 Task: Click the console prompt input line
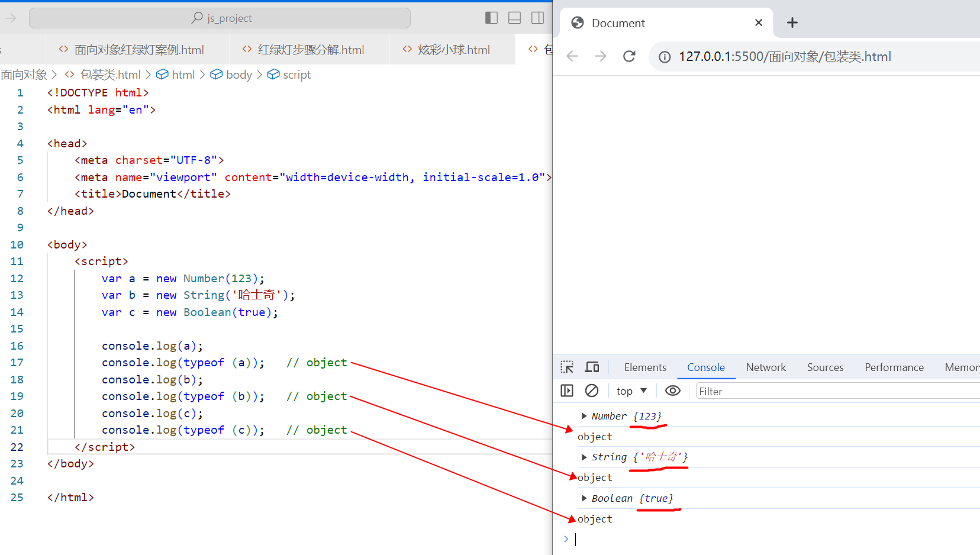[x=776, y=539]
